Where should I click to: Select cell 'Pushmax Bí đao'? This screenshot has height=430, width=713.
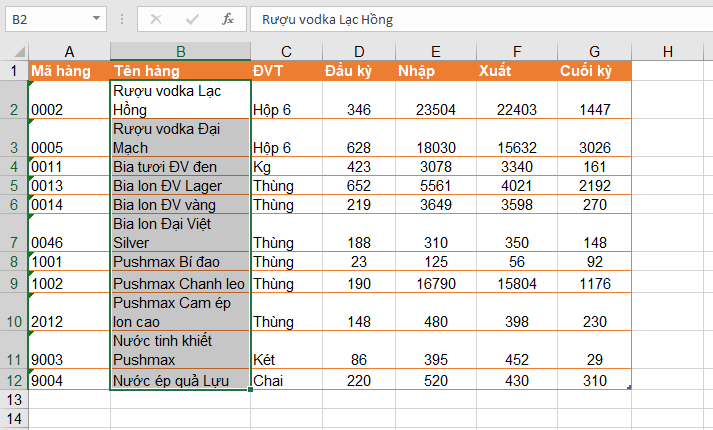coord(181,261)
